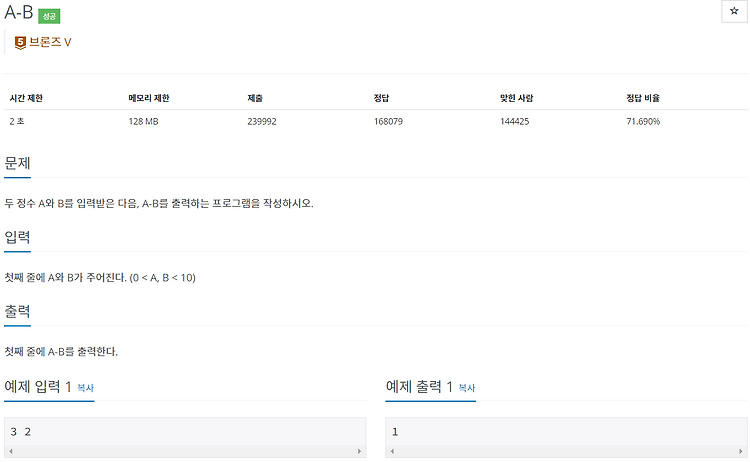Click the correct count 168079

pos(388,121)
